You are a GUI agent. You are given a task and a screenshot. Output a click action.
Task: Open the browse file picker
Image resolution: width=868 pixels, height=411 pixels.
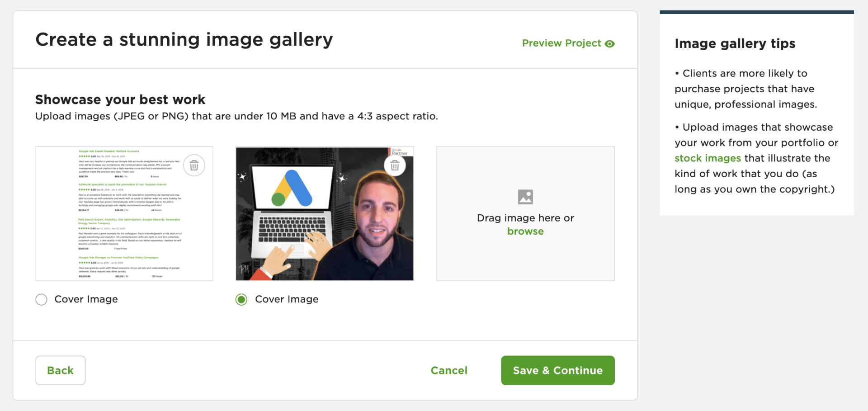pyautogui.click(x=525, y=231)
